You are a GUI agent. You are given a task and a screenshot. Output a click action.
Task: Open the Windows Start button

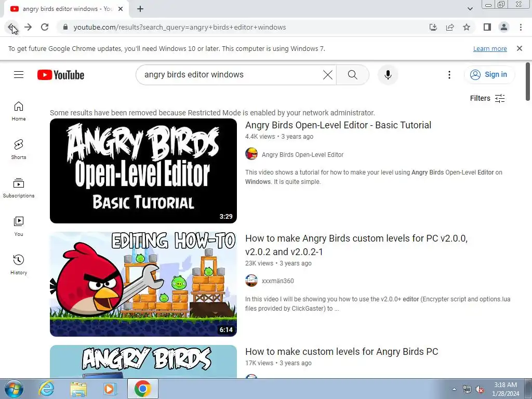14,389
